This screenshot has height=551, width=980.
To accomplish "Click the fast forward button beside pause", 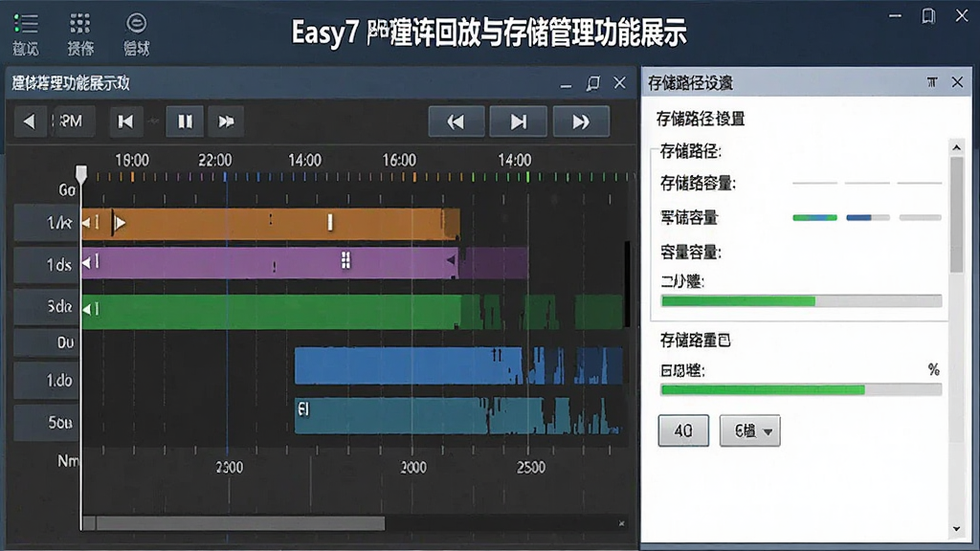I will point(226,121).
